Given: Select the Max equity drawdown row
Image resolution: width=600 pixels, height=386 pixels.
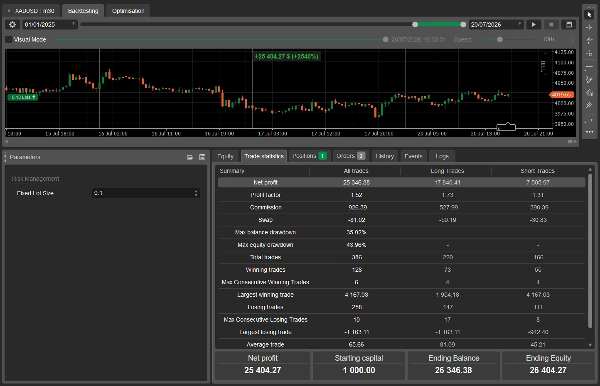Looking at the screenshot, I should (x=401, y=245).
